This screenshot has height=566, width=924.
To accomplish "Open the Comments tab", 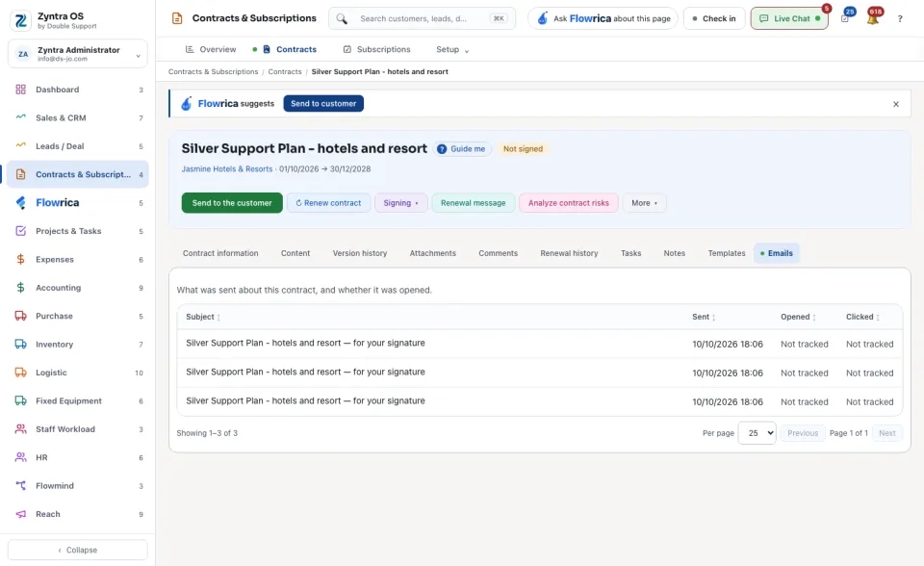I will pyautogui.click(x=498, y=253).
